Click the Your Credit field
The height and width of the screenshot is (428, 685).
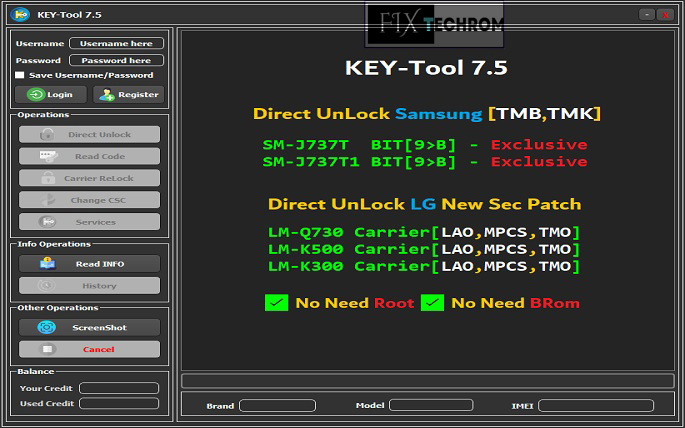(119, 388)
